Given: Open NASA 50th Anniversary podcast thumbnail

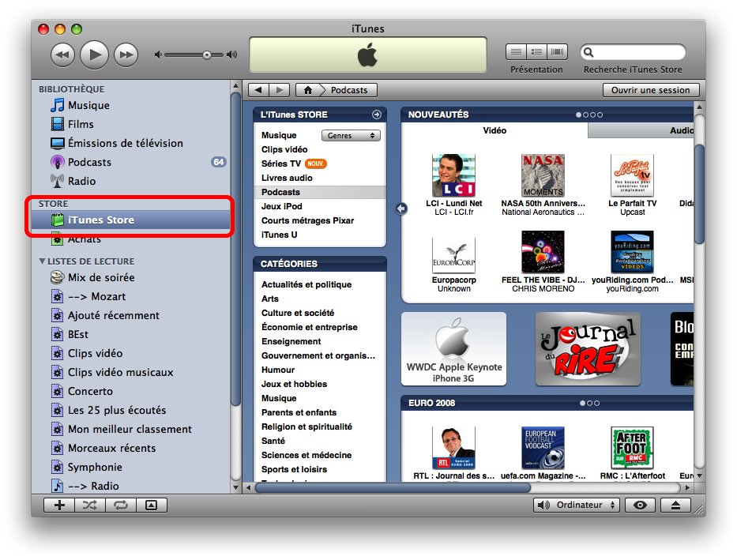Looking at the screenshot, I should pos(543,175).
